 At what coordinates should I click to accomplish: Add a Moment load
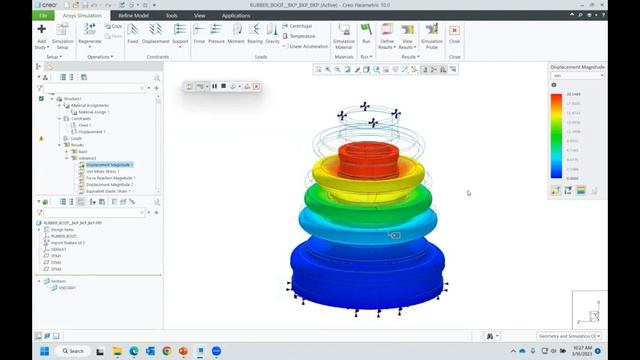(x=236, y=33)
